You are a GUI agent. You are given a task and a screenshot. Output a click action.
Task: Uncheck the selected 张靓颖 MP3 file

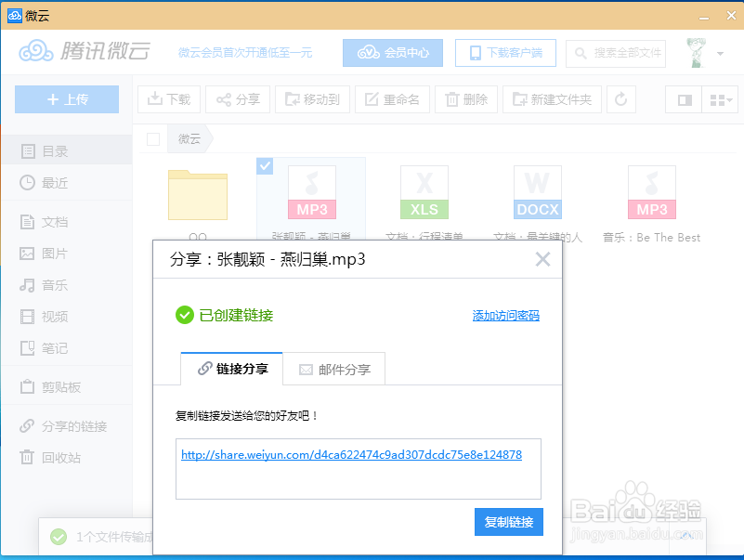click(264, 165)
